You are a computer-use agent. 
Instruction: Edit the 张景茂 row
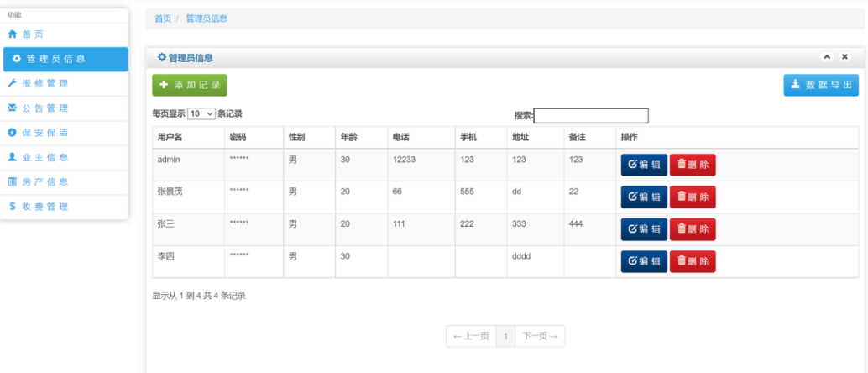pos(645,197)
